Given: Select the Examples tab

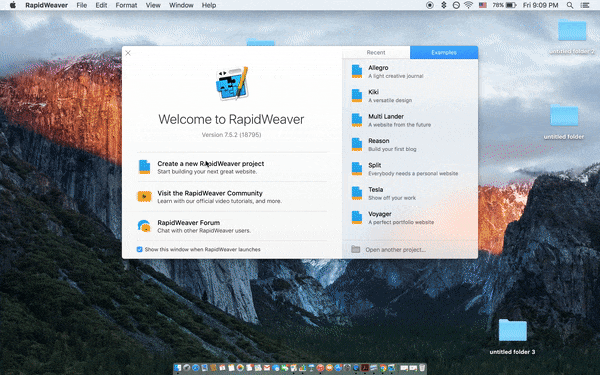Looking at the screenshot, I should click(x=444, y=52).
